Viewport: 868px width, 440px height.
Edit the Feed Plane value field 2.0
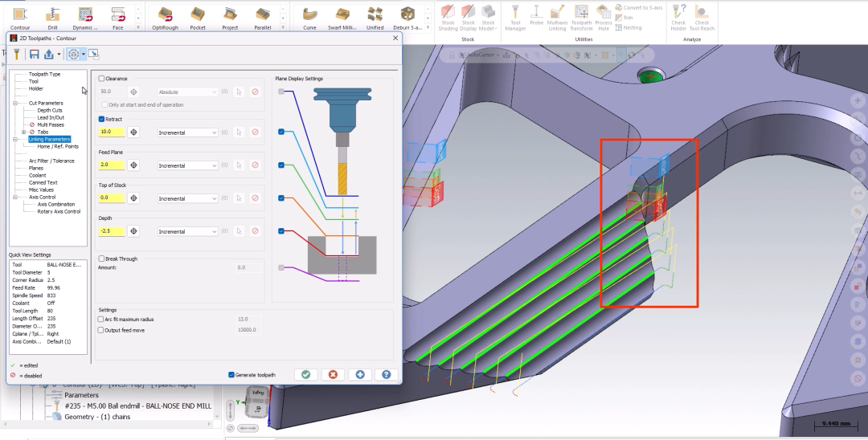pyautogui.click(x=111, y=165)
